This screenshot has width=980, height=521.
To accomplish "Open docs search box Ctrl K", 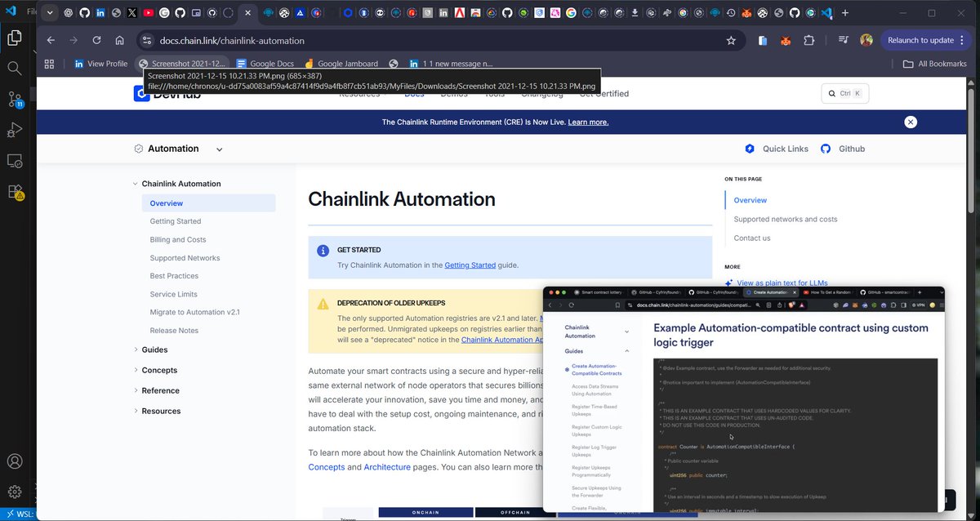I will click(845, 93).
